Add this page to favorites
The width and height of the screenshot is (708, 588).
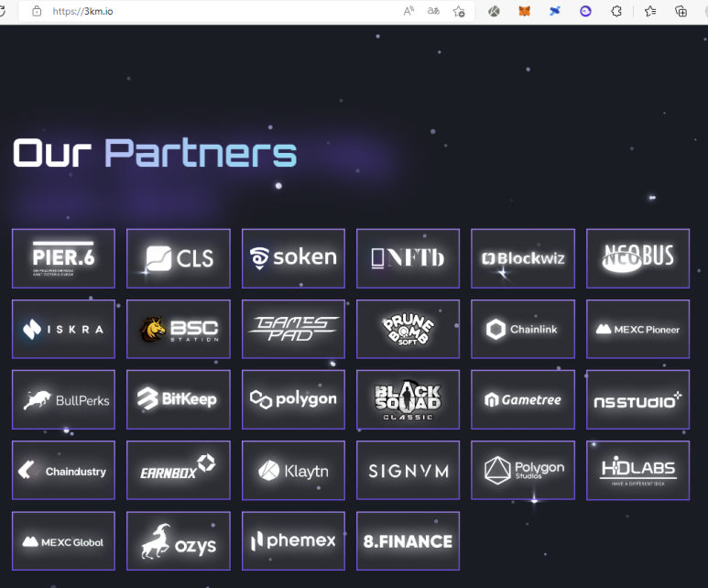tap(459, 11)
